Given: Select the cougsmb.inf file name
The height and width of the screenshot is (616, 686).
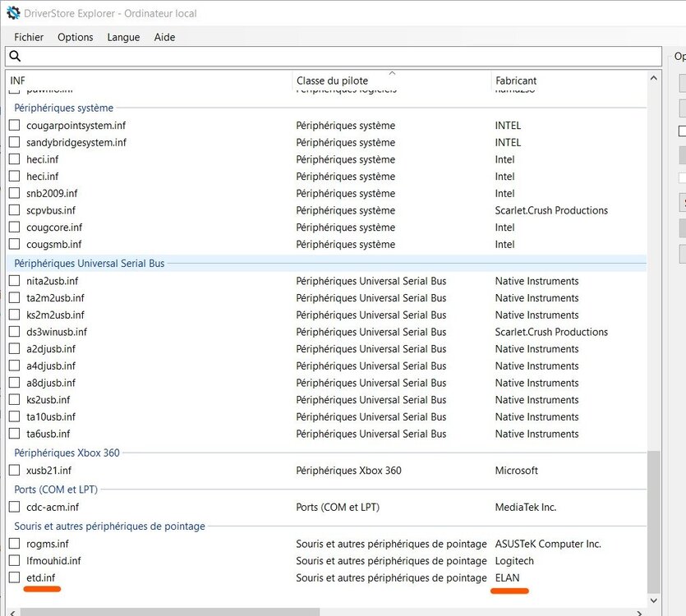Looking at the screenshot, I should (54, 245).
